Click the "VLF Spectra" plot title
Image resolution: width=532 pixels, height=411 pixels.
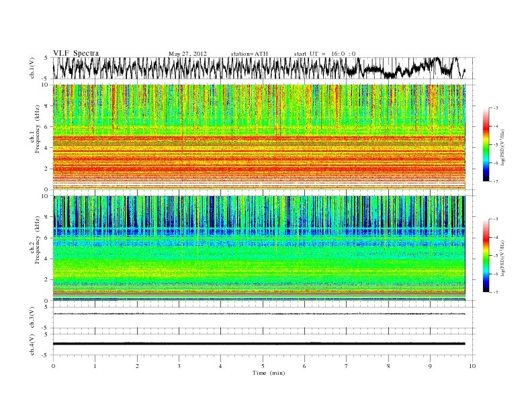pyautogui.click(x=76, y=53)
